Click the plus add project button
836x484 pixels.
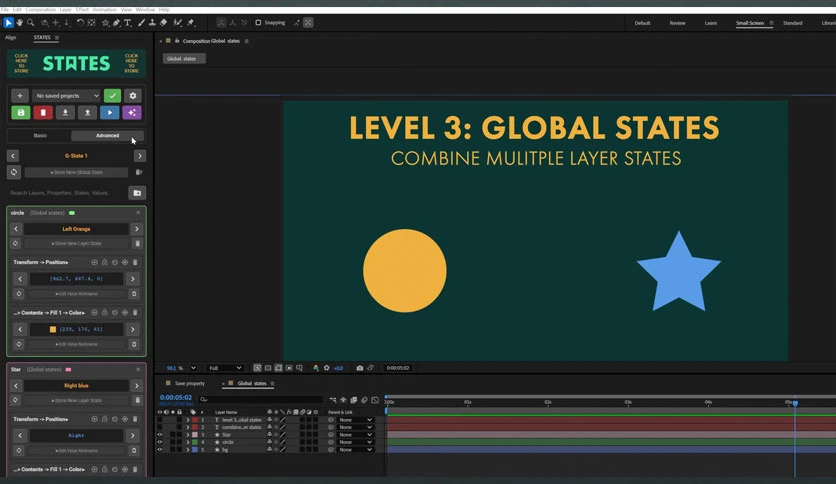[20, 95]
